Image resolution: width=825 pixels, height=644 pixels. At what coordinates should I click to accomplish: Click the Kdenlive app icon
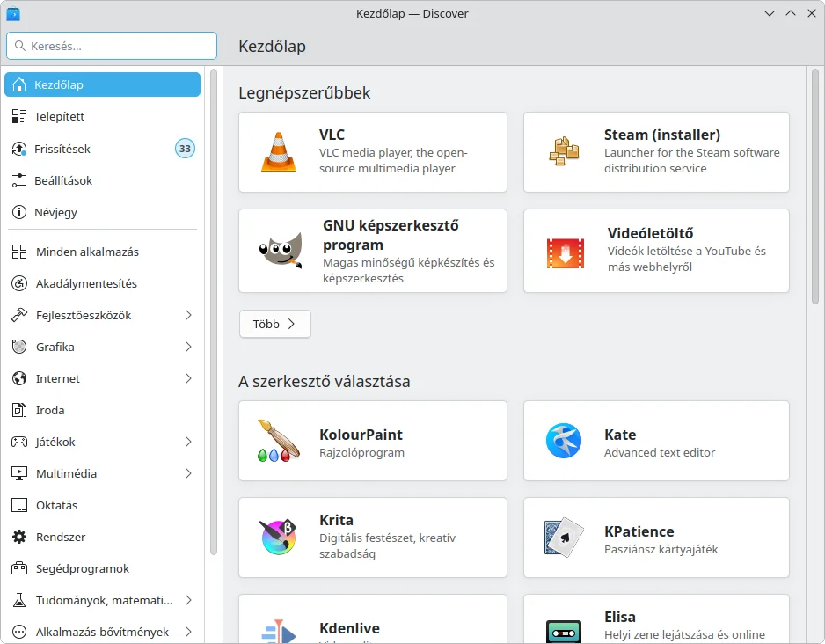[279, 632]
